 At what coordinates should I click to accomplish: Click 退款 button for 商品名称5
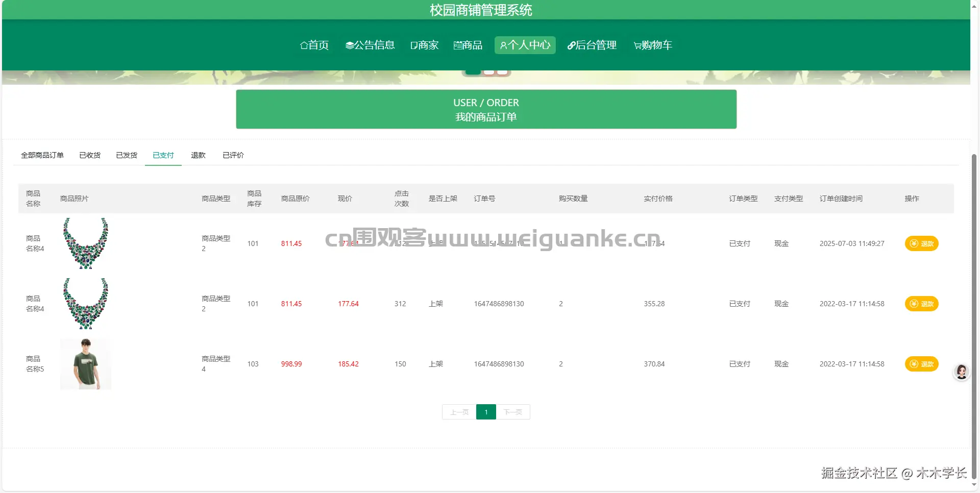tap(921, 364)
